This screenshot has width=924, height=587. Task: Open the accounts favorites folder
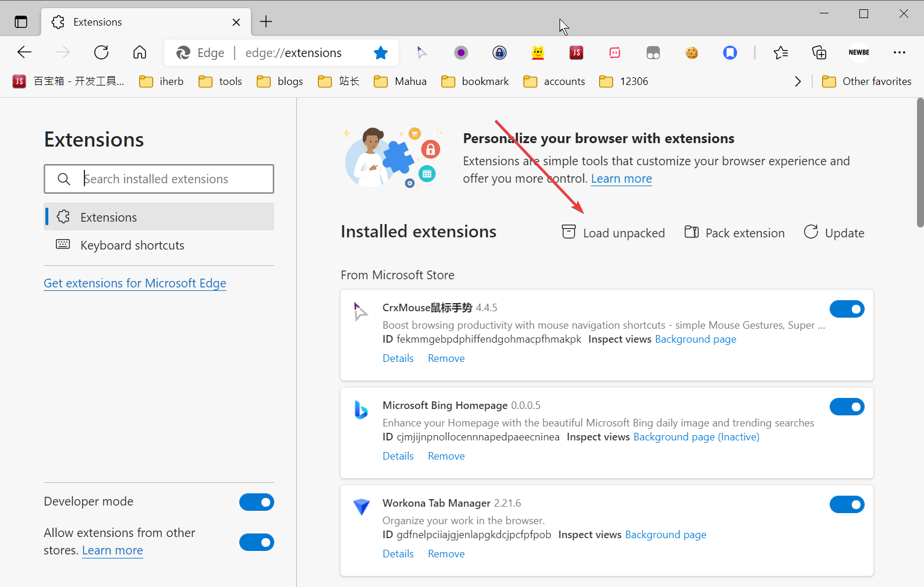(554, 81)
